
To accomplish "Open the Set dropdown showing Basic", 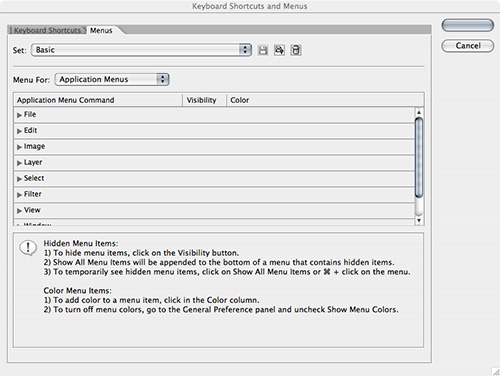I will click(141, 50).
